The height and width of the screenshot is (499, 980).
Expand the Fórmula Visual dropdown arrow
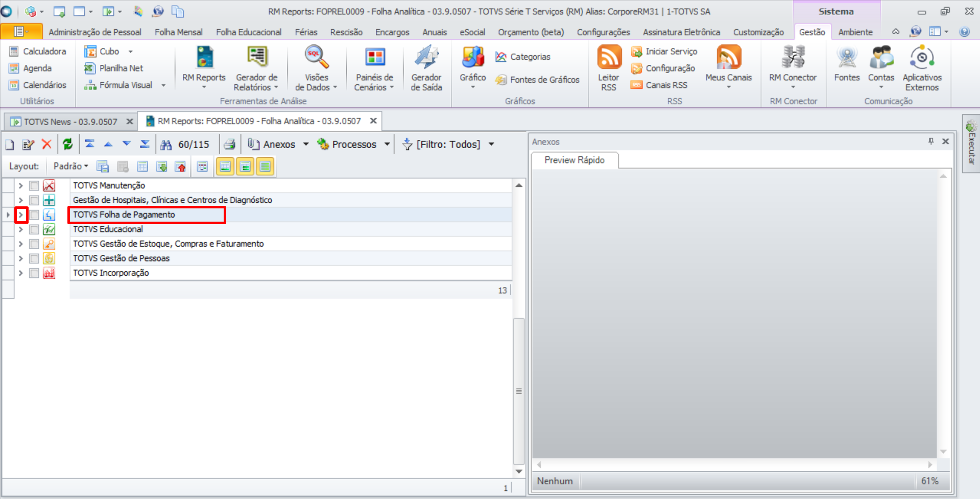point(163,85)
